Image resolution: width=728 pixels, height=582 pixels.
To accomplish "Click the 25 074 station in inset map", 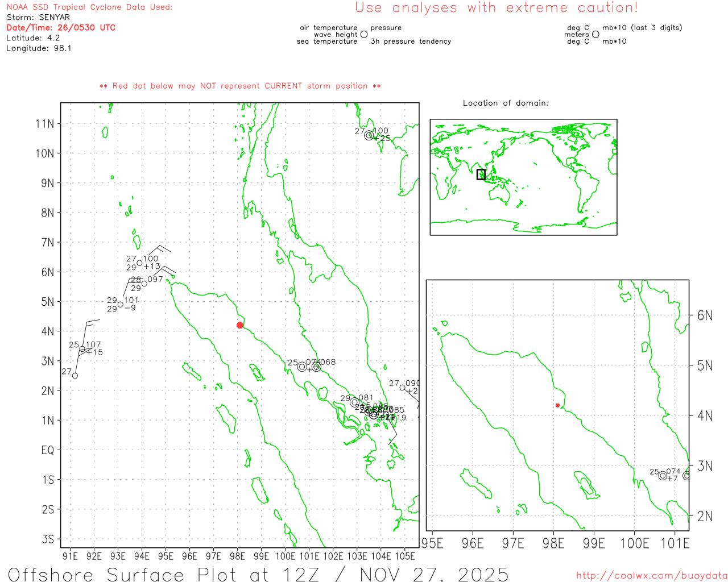I will (x=663, y=475).
